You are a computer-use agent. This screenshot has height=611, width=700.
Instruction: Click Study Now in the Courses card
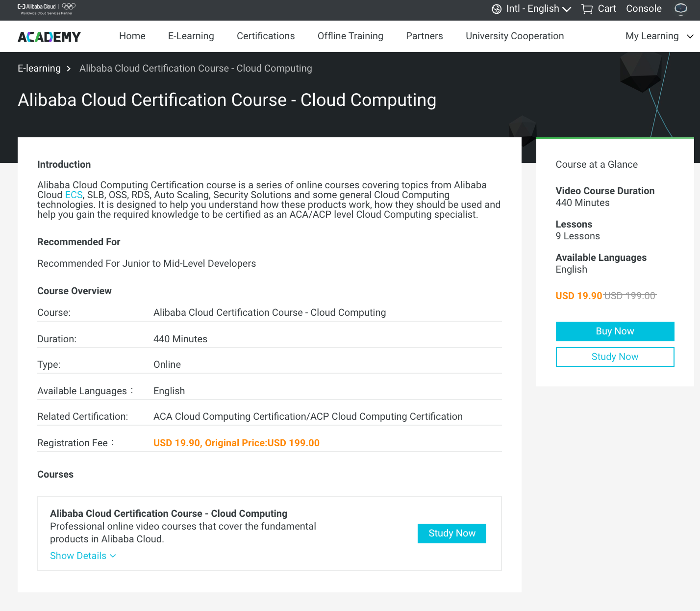[452, 534]
